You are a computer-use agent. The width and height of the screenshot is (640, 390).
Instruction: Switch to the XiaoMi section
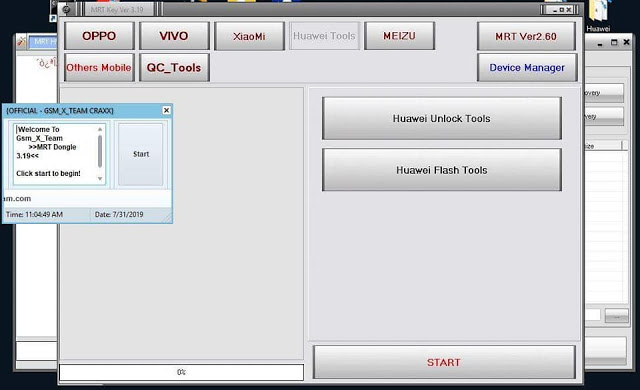249,36
